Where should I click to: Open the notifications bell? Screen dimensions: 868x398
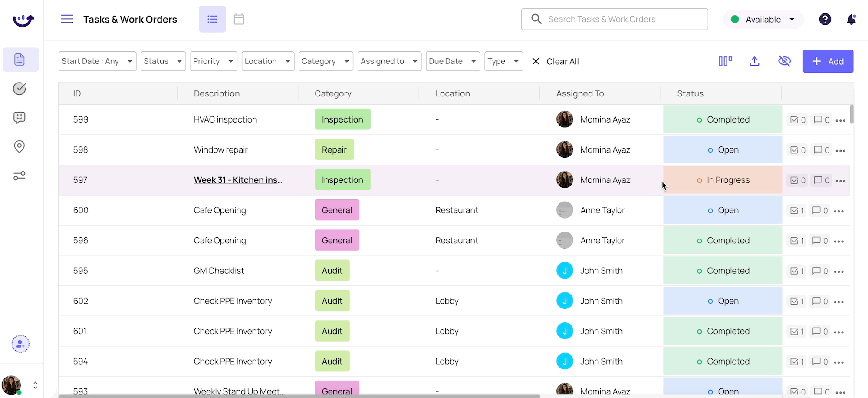point(852,19)
